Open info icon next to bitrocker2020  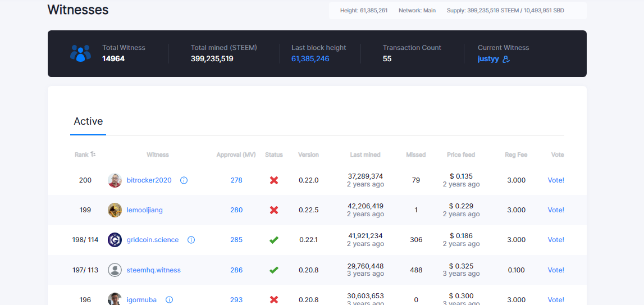184,180
